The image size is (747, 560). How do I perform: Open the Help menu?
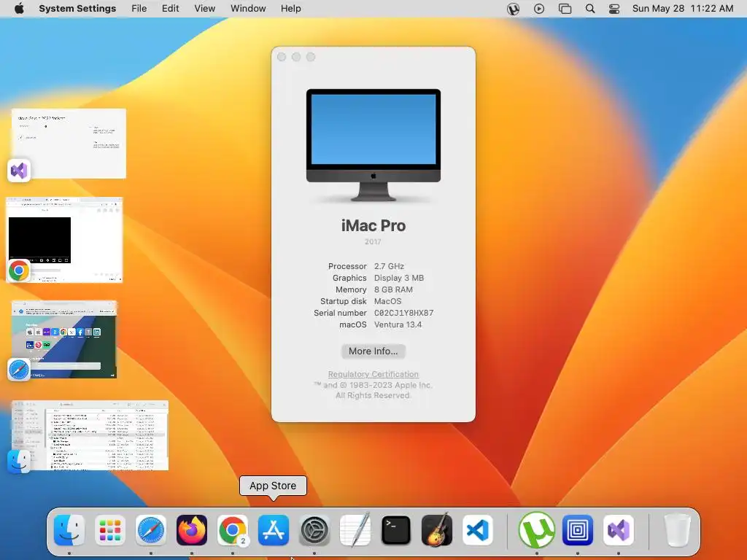click(290, 9)
